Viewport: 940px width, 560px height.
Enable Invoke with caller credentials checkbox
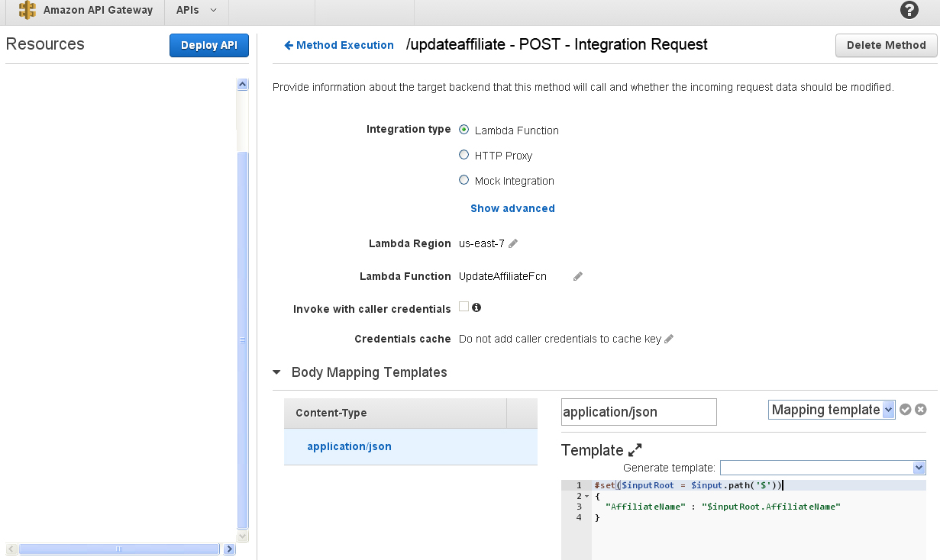pos(464,307)
